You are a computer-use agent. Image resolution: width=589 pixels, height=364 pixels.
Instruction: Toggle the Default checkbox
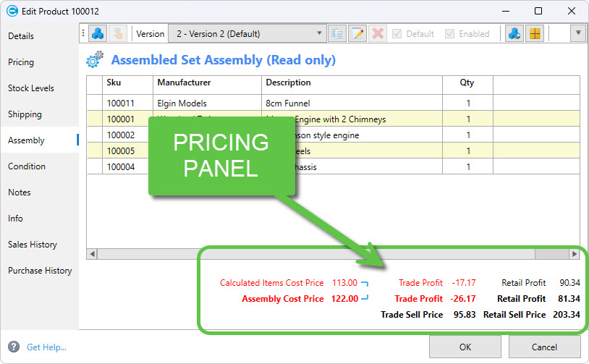point(397,34)
